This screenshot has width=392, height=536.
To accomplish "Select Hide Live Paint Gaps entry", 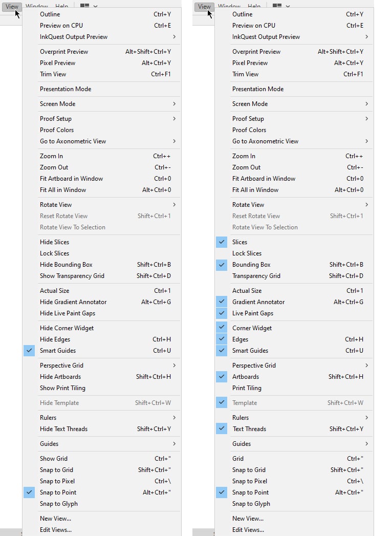I will coord(68,313).
